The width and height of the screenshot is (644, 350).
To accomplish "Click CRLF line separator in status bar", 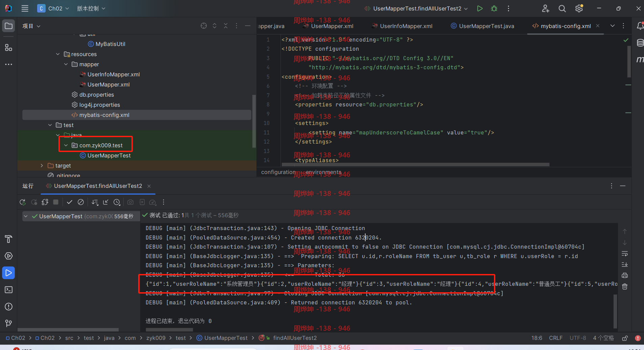I will [555, 338].
